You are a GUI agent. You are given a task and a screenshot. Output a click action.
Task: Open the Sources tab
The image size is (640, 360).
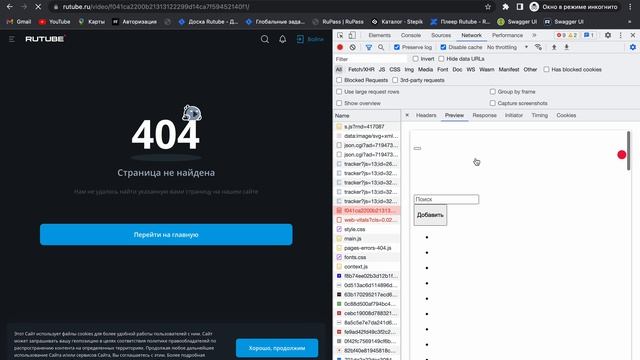pyautogui.click(x=441, y=36)
